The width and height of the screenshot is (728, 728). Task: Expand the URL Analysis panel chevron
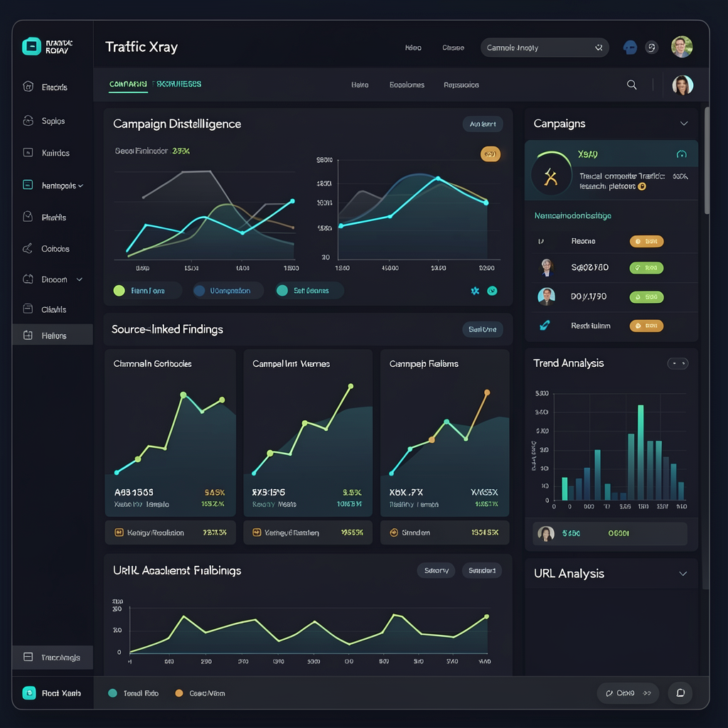tap(682, 574)
